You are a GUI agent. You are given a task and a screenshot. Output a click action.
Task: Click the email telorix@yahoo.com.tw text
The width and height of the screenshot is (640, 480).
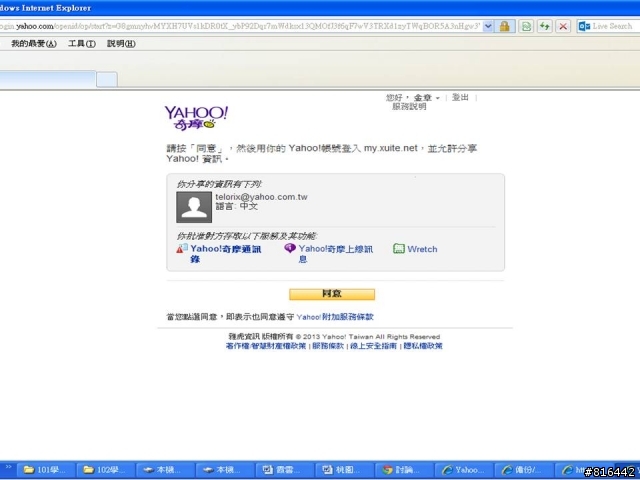pos(261,197)
